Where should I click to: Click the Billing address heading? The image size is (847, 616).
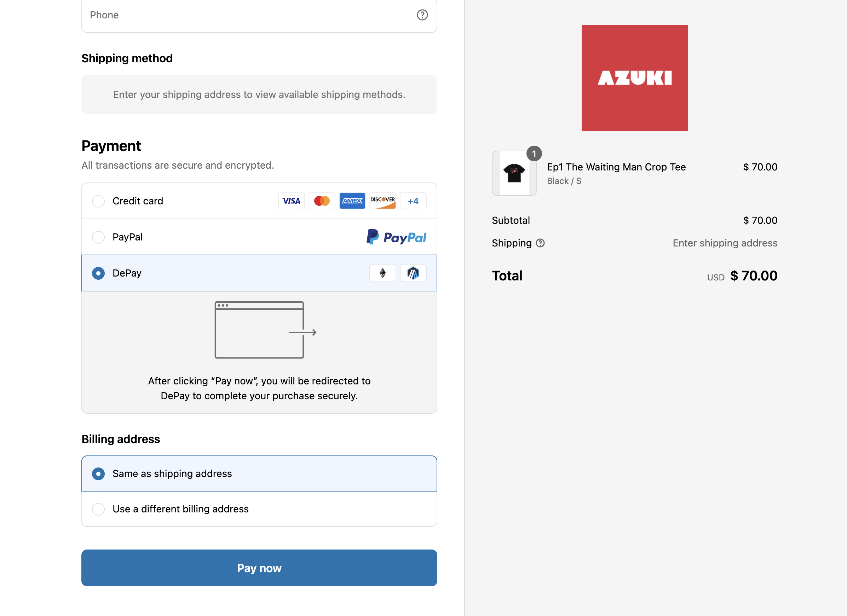point(121,439)
